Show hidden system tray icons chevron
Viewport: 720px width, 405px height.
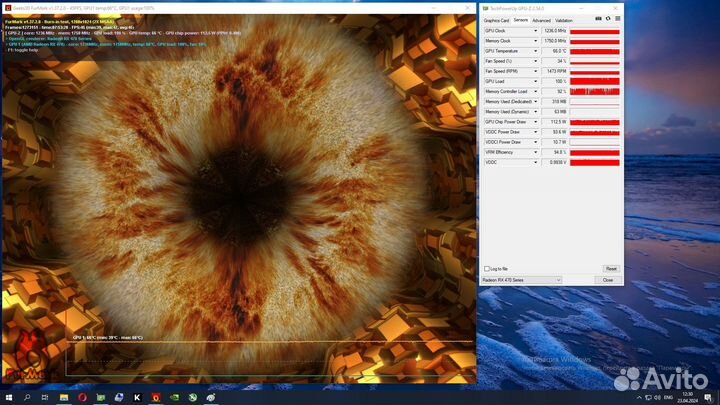coord(639,397)
